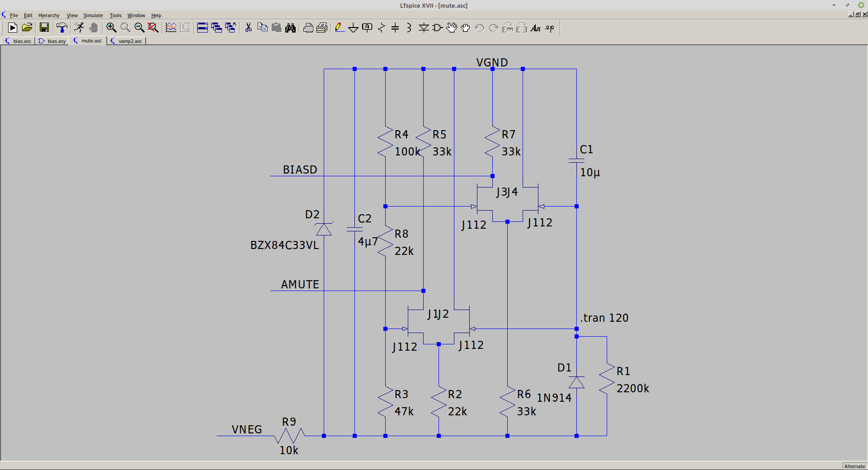Place an Inductor component
This screenshot has width=868, height=470.
click(409, 28)
